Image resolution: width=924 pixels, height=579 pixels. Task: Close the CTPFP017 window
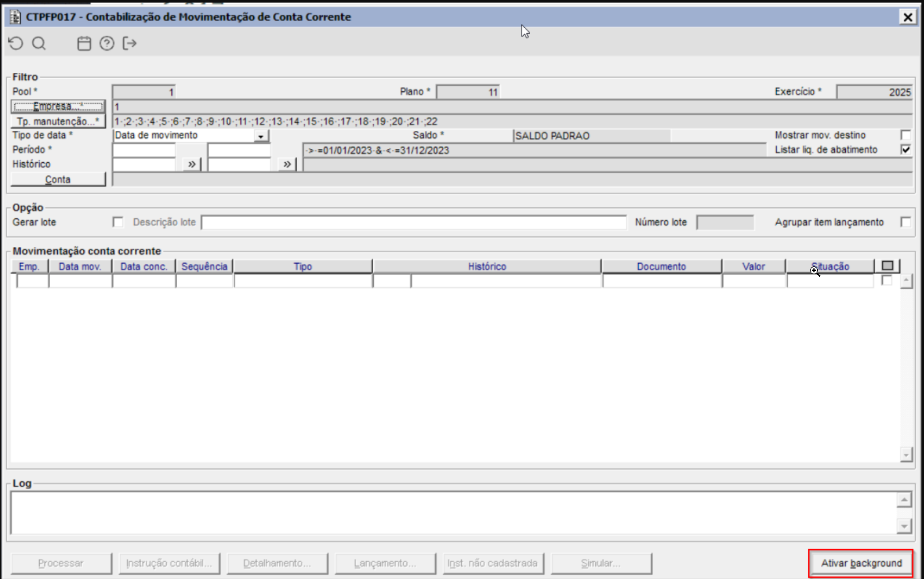(908, 17)
